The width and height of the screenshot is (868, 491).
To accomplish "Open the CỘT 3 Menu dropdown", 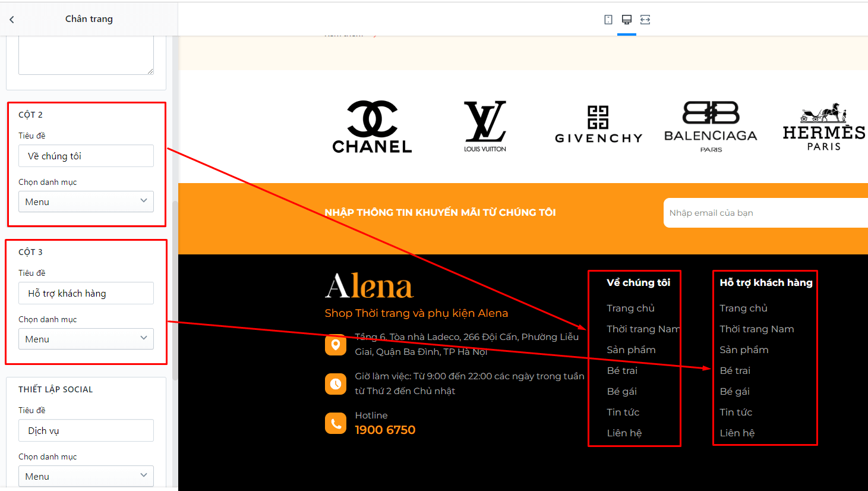I will click(x=86, y=339).
